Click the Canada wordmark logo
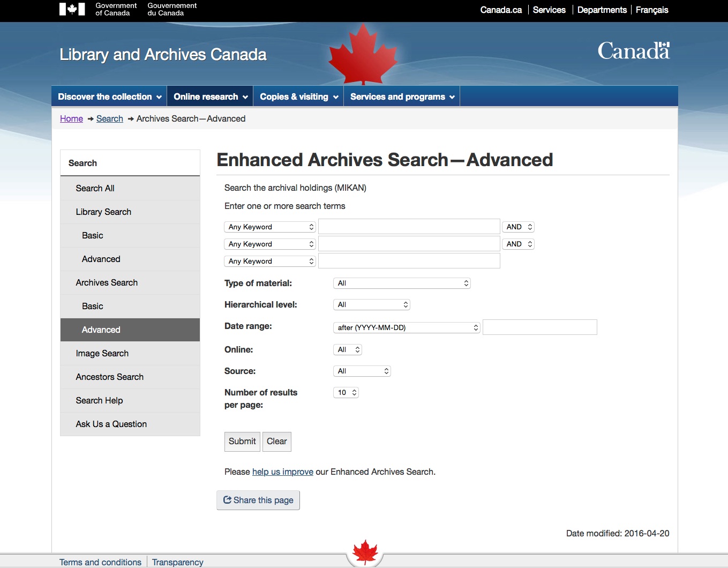The image size is (728, 568). click(x=633, y=51)
